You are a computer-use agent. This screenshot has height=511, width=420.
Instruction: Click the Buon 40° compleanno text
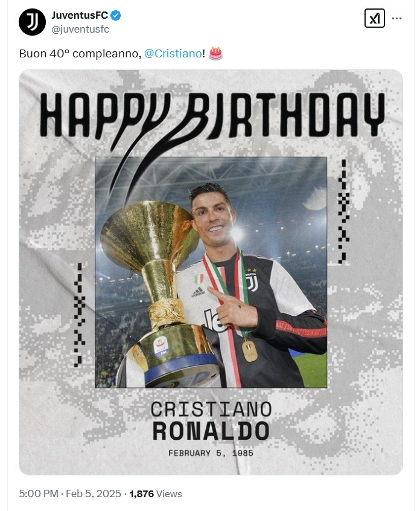(80, 53)
